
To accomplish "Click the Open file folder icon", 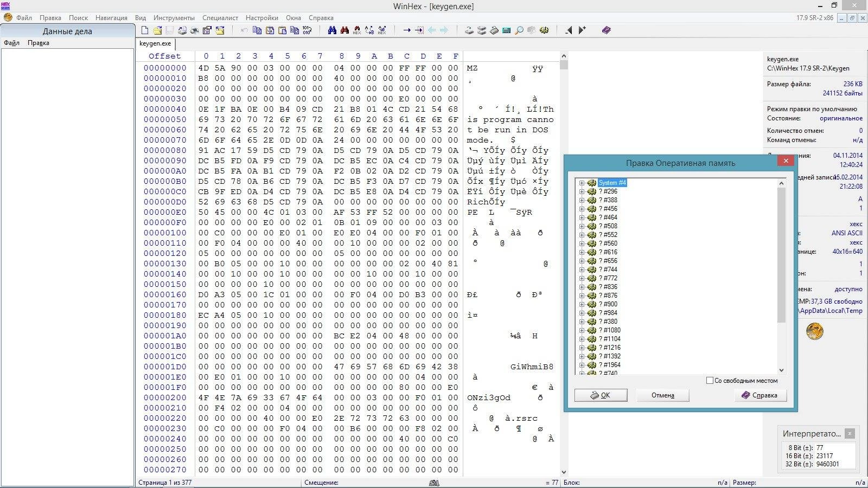I will click(157, 30).
